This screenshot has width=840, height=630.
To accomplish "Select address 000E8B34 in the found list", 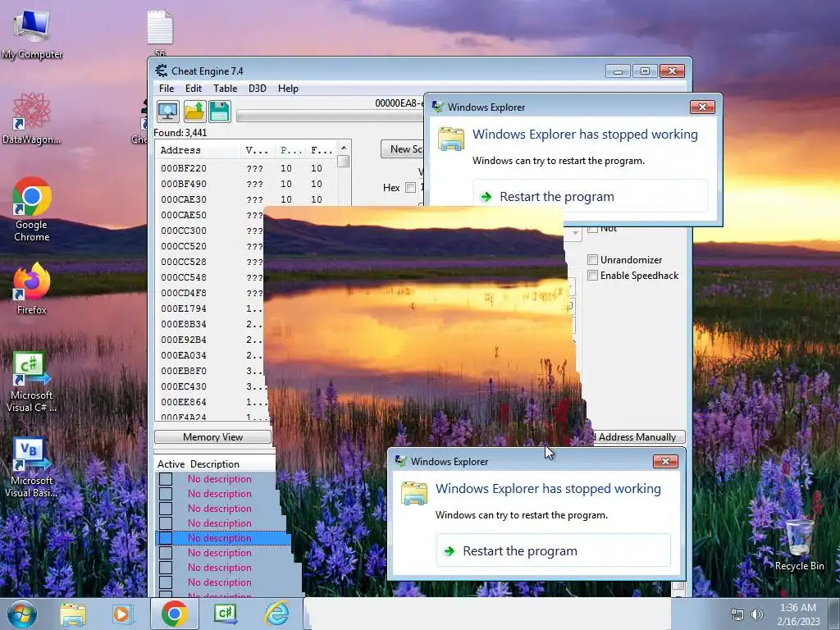I will 184,324.
